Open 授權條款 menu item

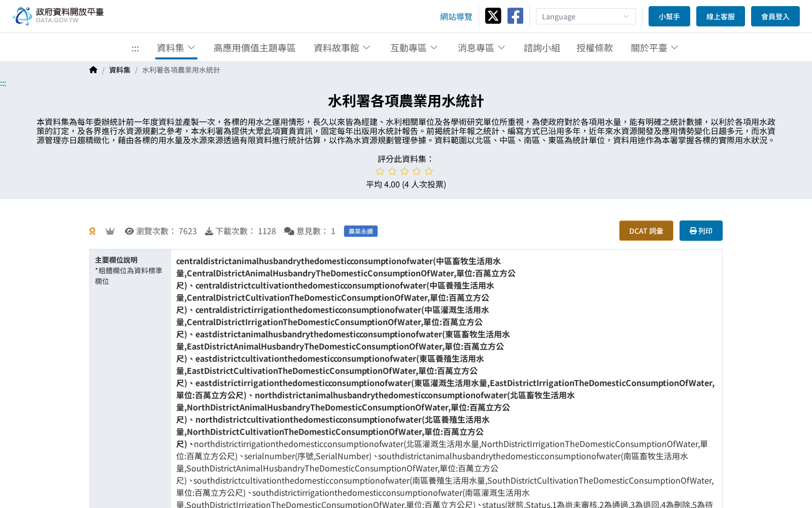pos(595,48)
